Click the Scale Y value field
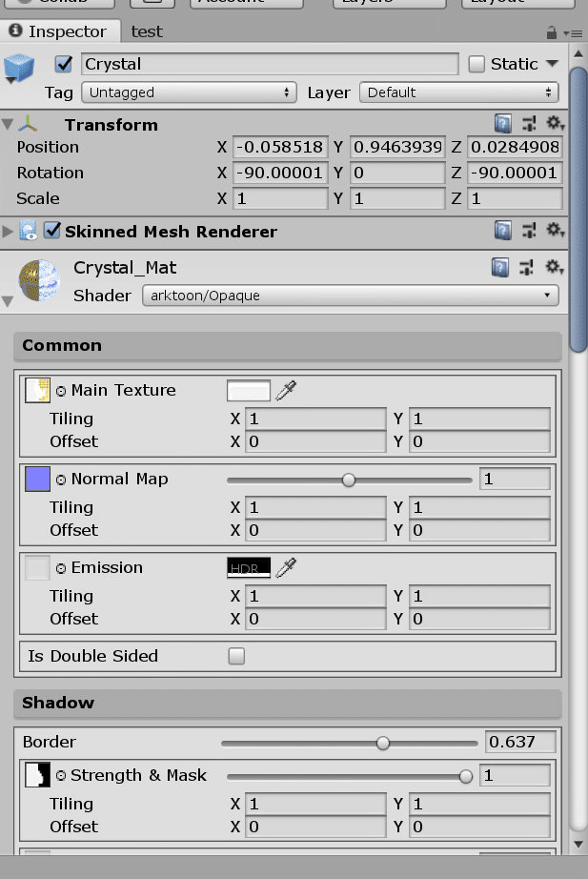 coord(397,198)
